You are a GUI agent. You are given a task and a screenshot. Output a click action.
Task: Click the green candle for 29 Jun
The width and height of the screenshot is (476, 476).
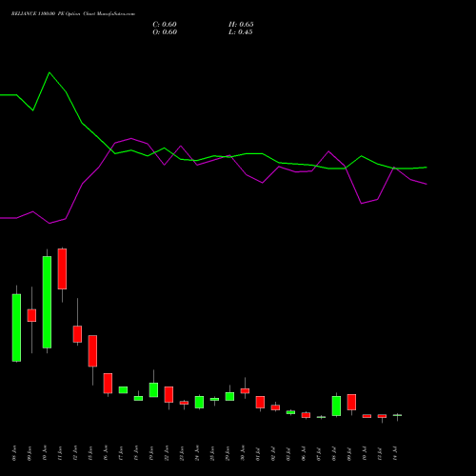point(229,396)
